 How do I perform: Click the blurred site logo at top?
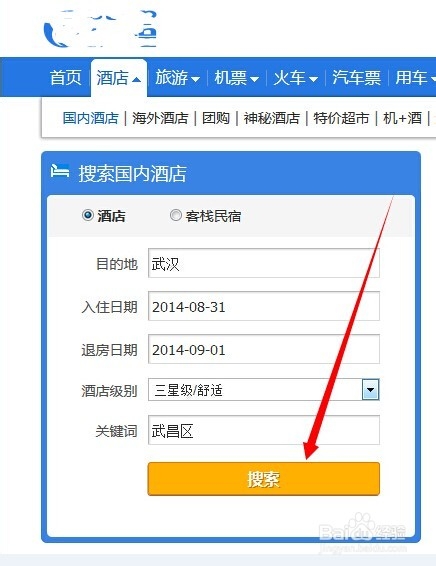[100, 29]
